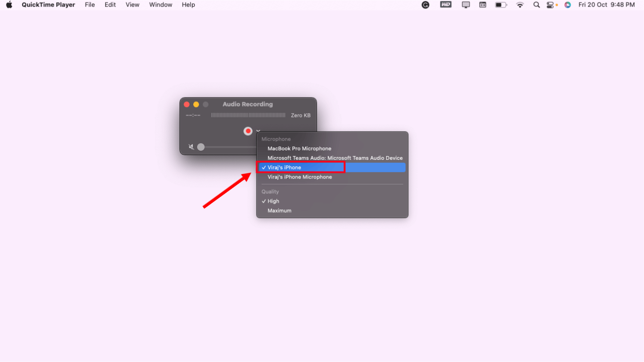
Task: Open the File menu
Action: [x=90, y=5]
